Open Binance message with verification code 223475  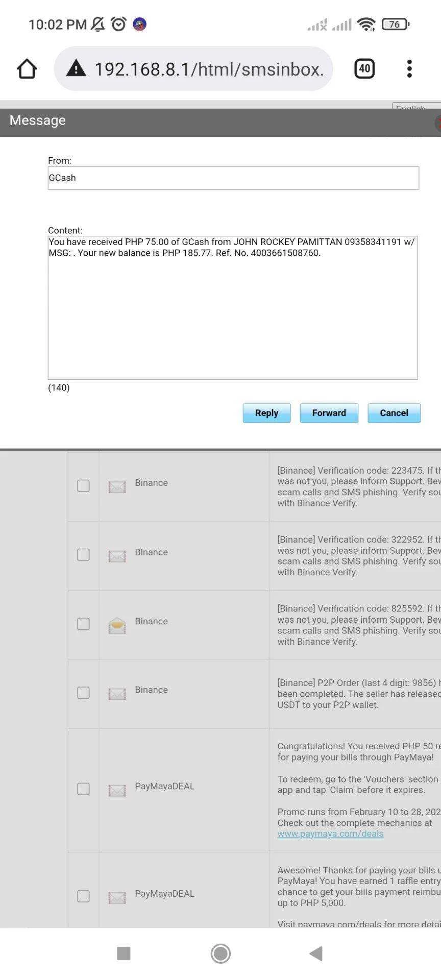[x=359, y=486]
